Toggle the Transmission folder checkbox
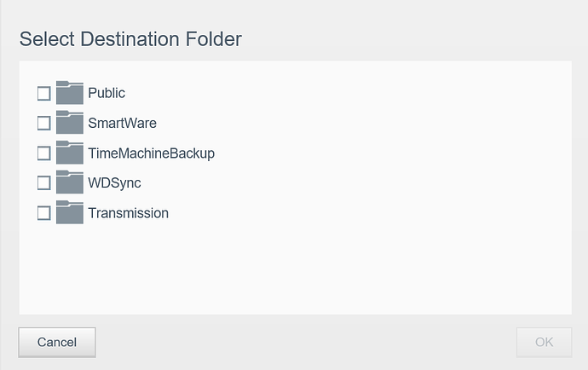This screenshot has height=370, width=588. 44,213
